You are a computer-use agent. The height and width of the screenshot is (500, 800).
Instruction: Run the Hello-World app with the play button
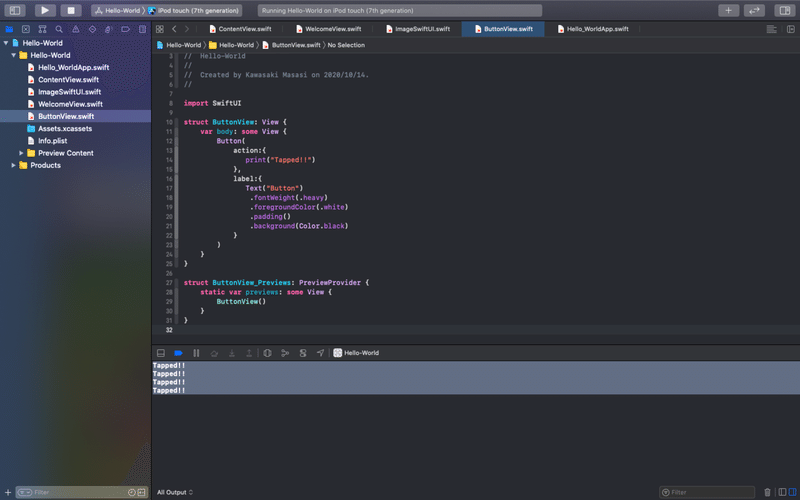45,10
